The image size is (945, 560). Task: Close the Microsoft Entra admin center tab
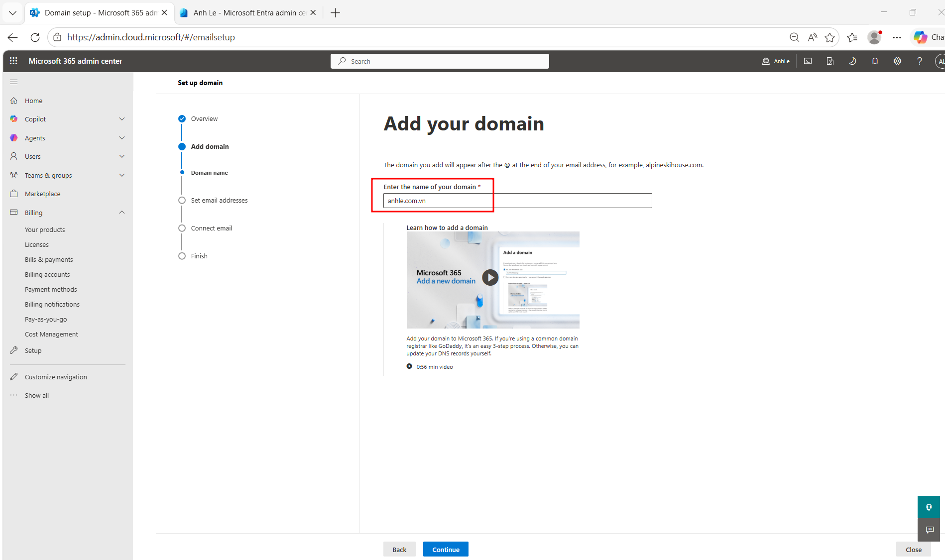(313, 13)
